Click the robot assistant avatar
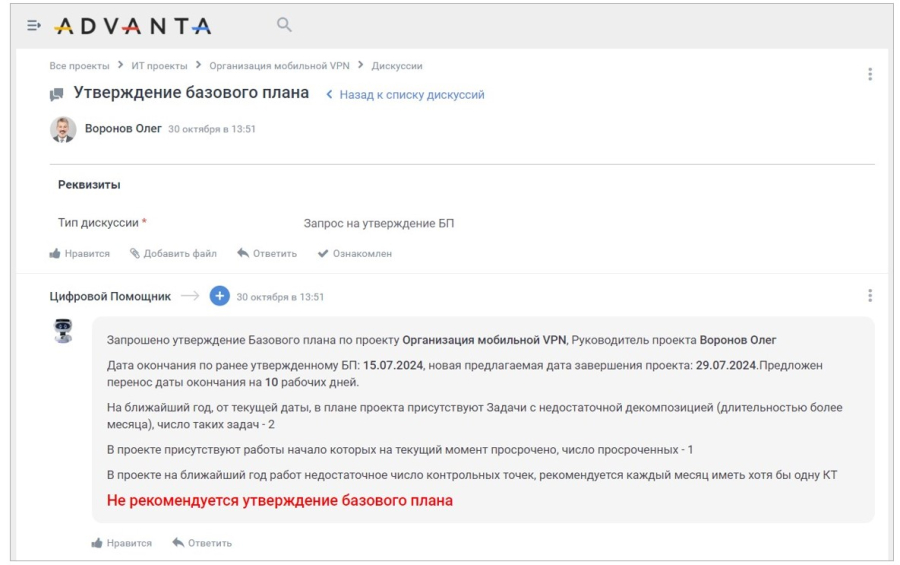The height and width of the screenshot is (565, 900). (63, 331)
